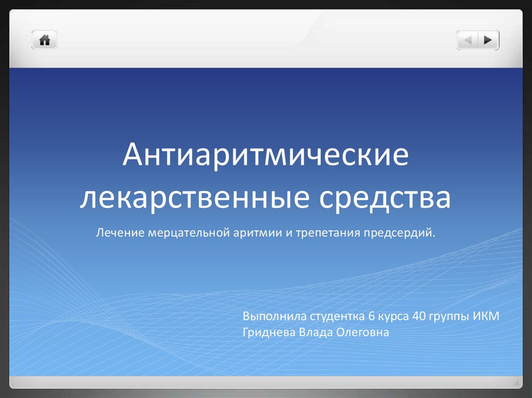This screenshot has height=398, width=532.
Task: Click the word "лекарственные" in the title
Action: point(194,197)
